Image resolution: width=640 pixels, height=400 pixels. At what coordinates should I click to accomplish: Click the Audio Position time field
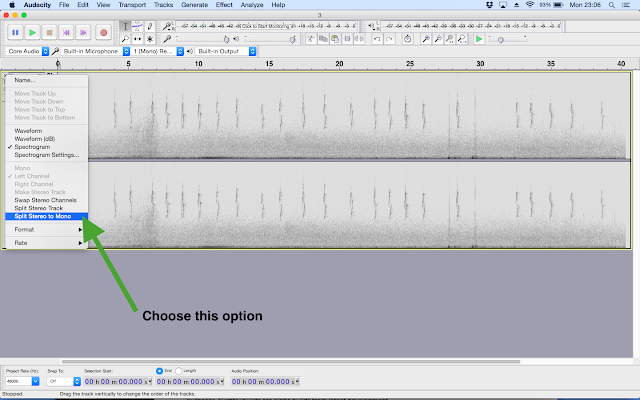pyautogui.click(x=263, y=381)
